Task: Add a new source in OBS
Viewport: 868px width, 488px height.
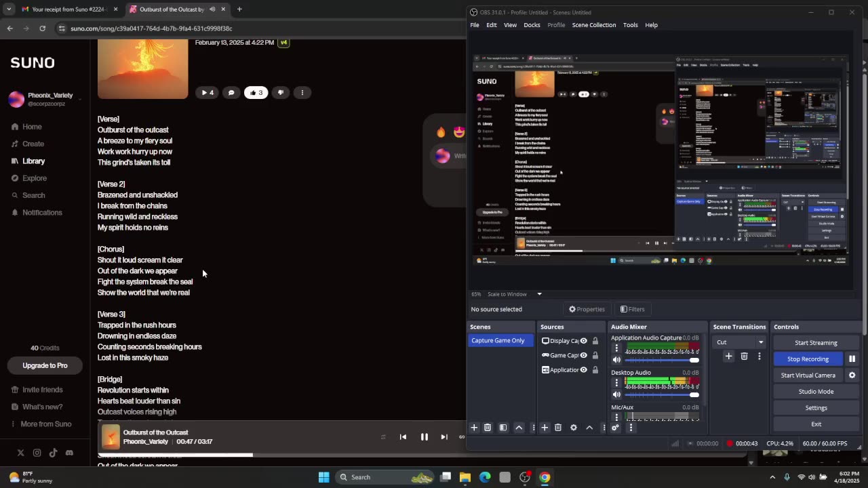Action: click(x=545, y=428)
